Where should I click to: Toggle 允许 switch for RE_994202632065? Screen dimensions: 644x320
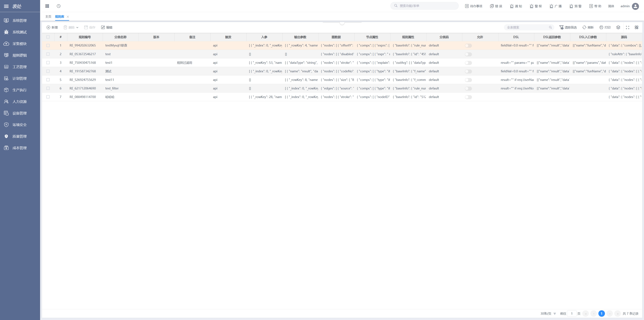pos(468,46)
